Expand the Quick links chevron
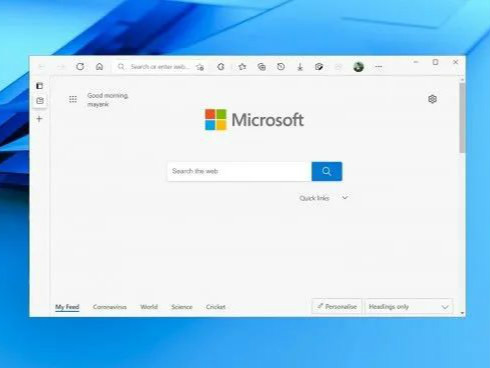490x368 pixels. [x=345, y=198]
